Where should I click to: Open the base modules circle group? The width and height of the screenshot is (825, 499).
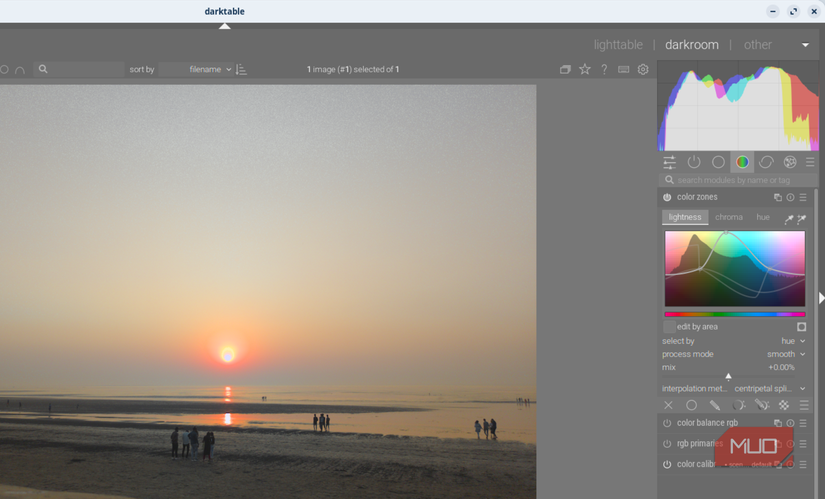coord(718,162)
